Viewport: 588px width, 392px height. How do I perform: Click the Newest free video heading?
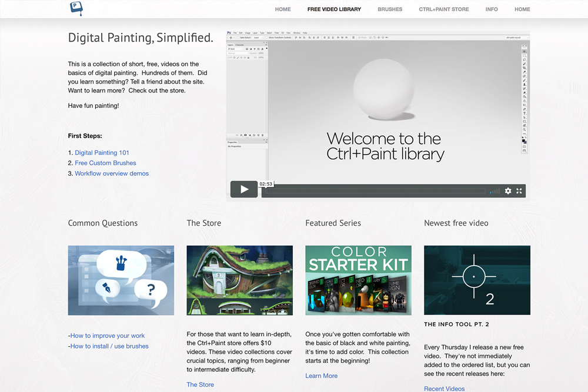tap(456, 223)
